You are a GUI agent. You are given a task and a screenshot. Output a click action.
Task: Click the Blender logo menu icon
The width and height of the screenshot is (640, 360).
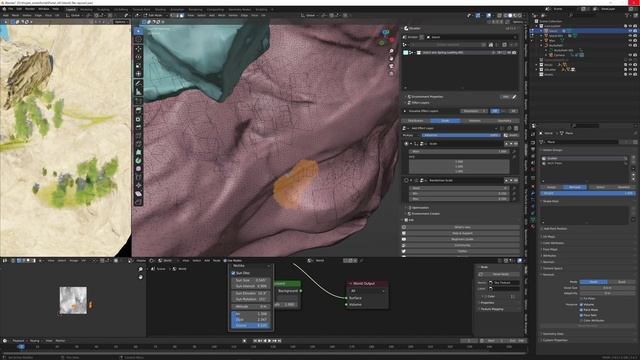[3, 9]
